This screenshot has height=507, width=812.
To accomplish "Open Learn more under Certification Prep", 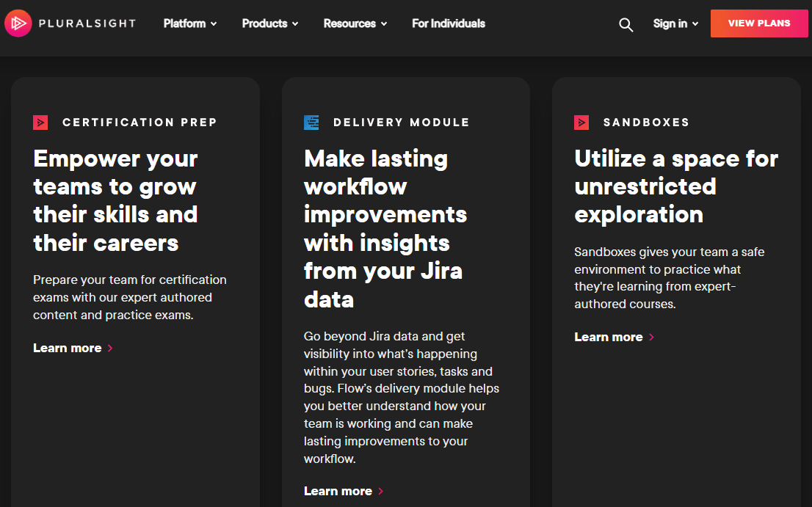I will coord(68,349).
